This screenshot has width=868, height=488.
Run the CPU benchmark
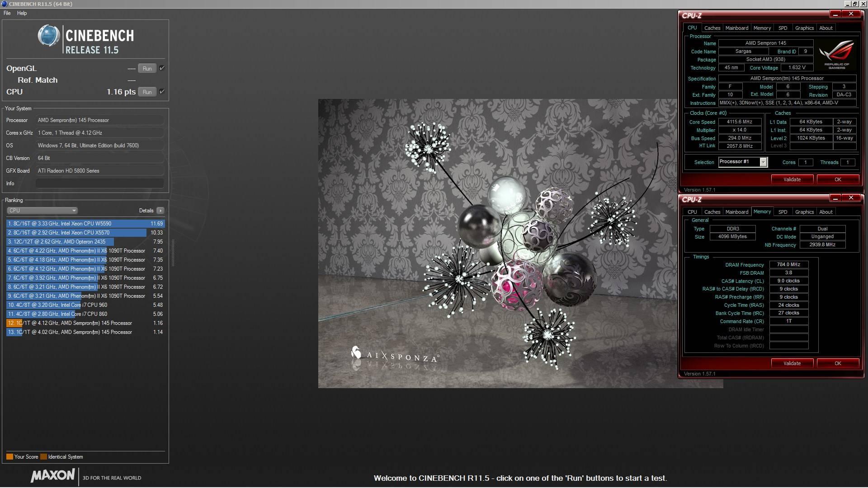pos(147,92)
